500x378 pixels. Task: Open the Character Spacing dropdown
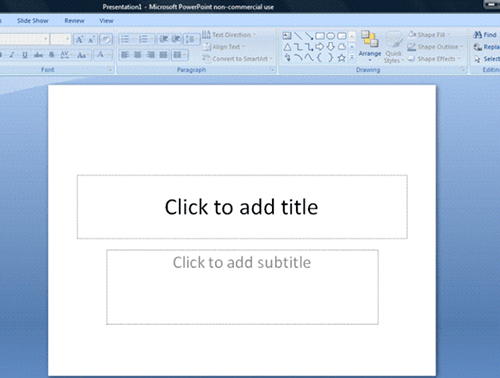[65, 55]
